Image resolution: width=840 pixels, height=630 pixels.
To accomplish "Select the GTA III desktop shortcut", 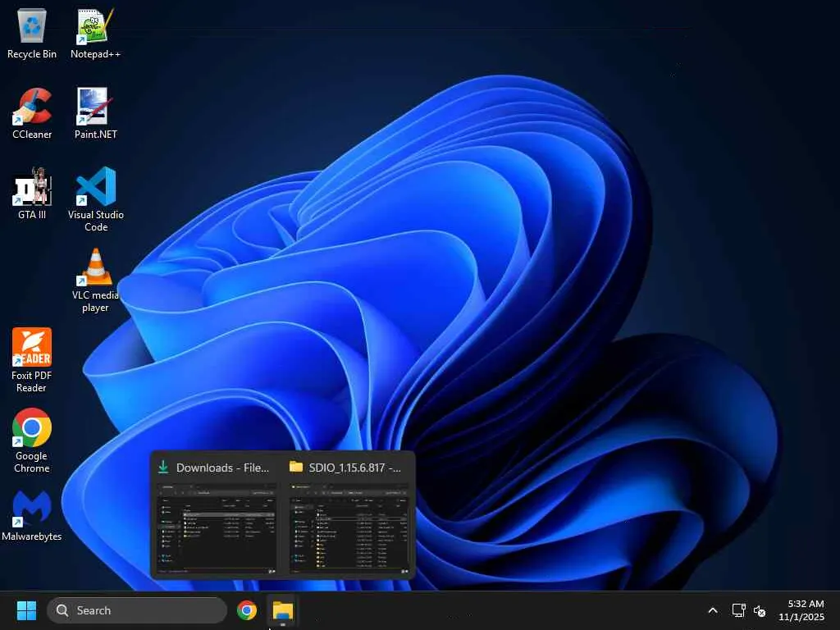I will coord(32,194).
